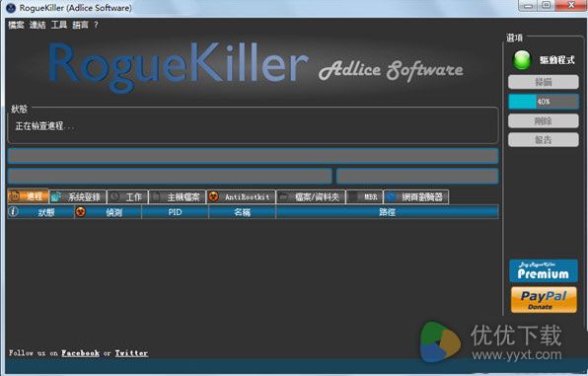Screen dimensions: 588x376
Task: Switch to the MBR tab
Action: [364, 196]
